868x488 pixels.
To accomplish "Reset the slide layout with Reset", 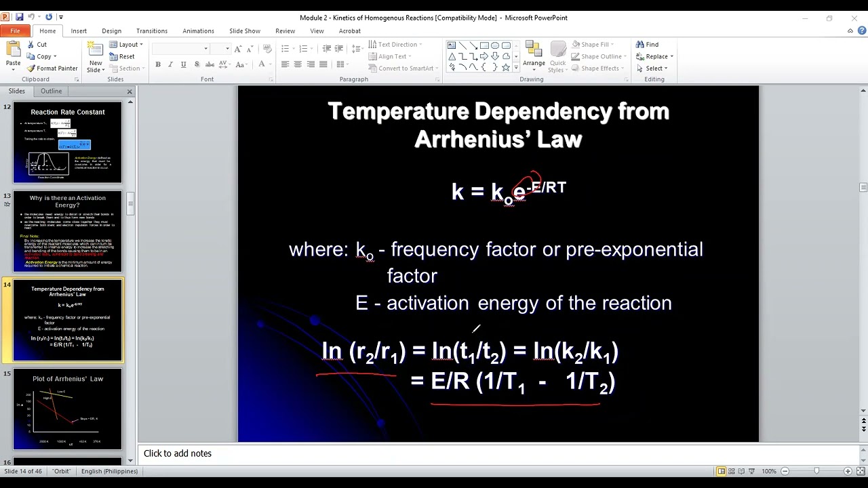I will (122, 56).
